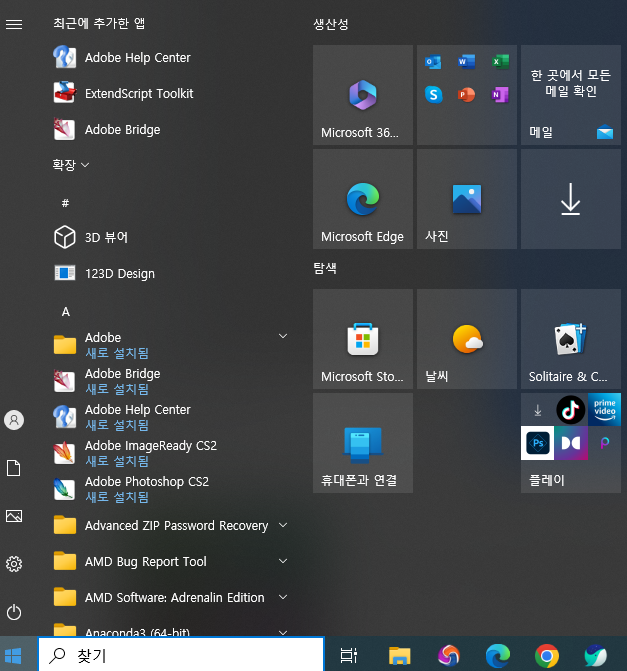This screenshot has width=627, height=671.
Task: Open the Solitaire & Casual Games tile
Action: coord(571,339)
